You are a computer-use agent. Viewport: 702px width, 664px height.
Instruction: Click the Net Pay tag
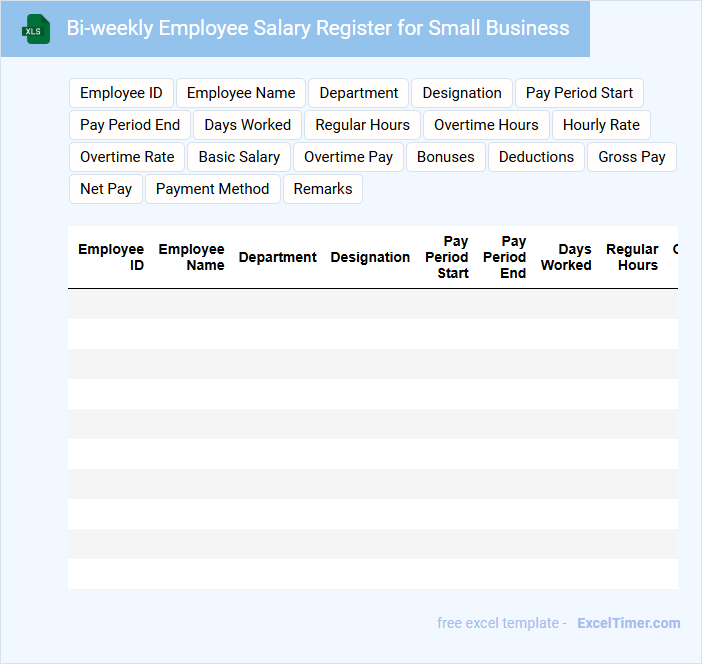click(x=106, y=189)
